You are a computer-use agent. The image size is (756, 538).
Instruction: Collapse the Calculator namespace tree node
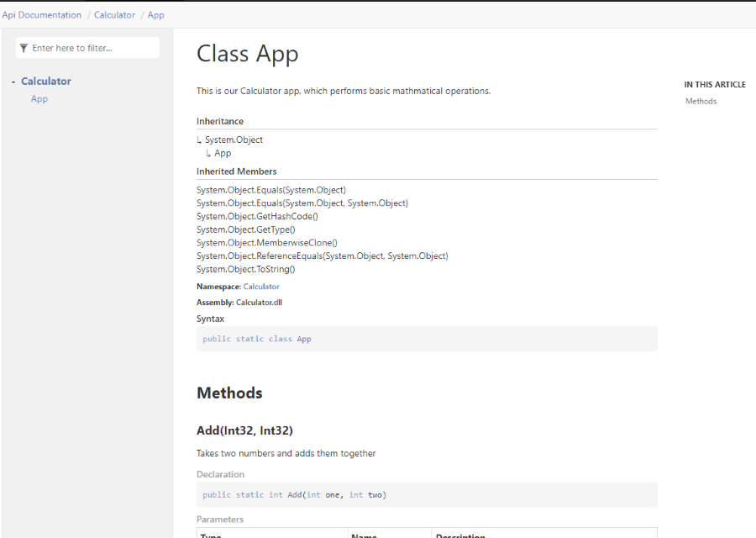(13, 82)
